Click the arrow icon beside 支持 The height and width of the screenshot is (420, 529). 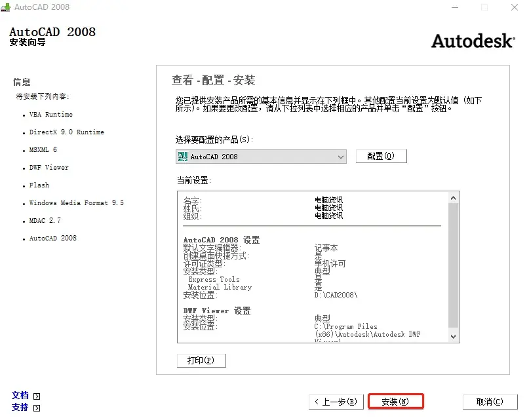(37, 408)
